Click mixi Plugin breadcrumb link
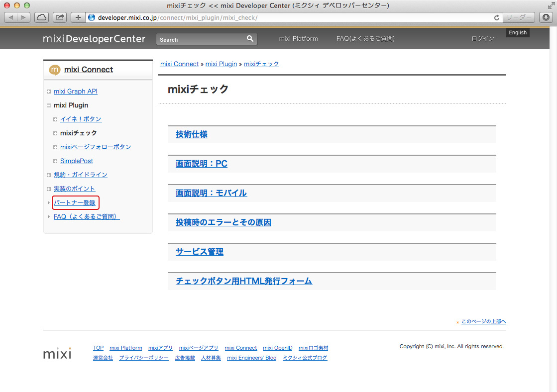This screenshot has width=557, height=392. 222,64
